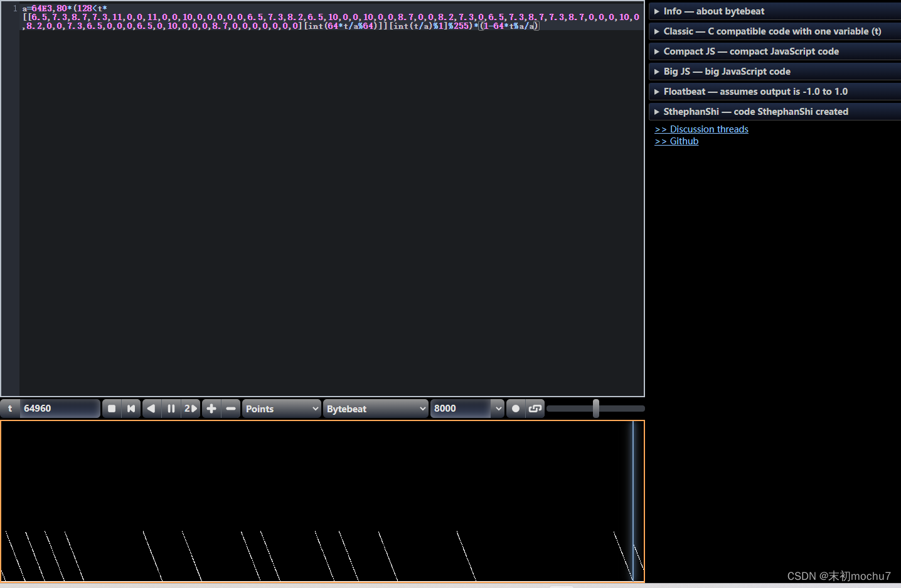Click the 2x fast-forward play button

pyautogui.click(x=190, y=409)
